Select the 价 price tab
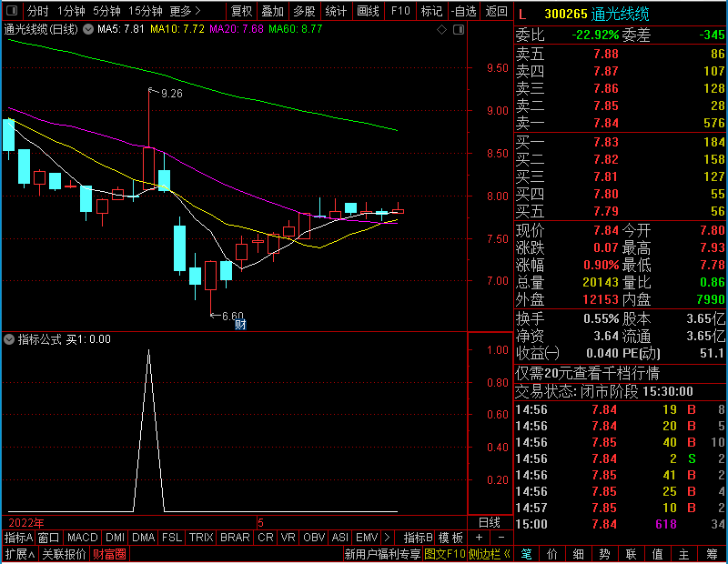 pyautogui.click(x=552, y=554)
